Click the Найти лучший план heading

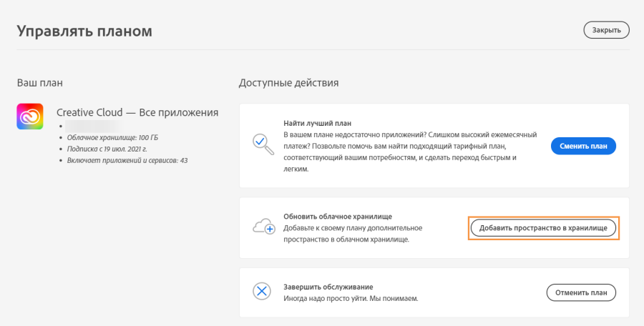coord(317,123)
